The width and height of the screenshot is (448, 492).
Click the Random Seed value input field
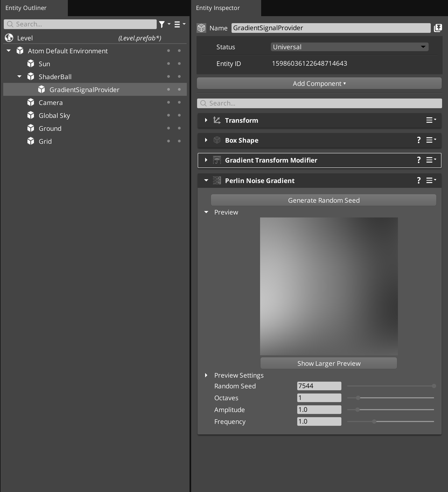(x=319, y=386)
